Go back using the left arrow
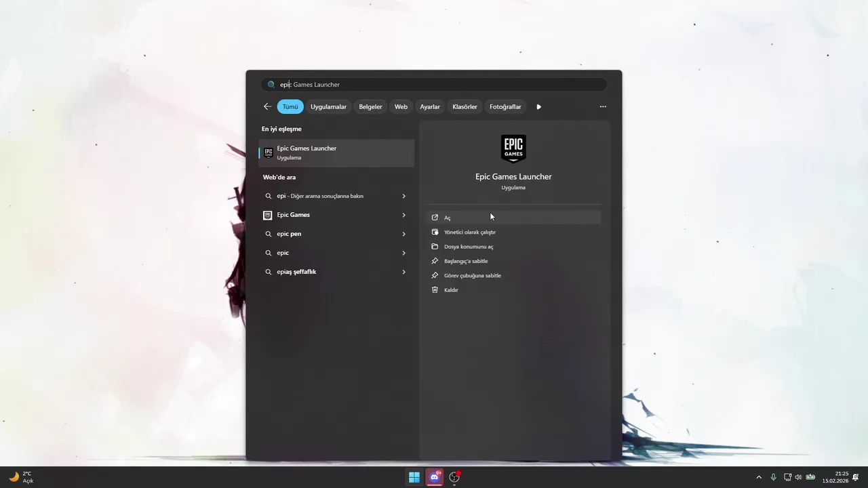Screen dimensions: 868x488 pyautogui.click(x=267, y=106)
